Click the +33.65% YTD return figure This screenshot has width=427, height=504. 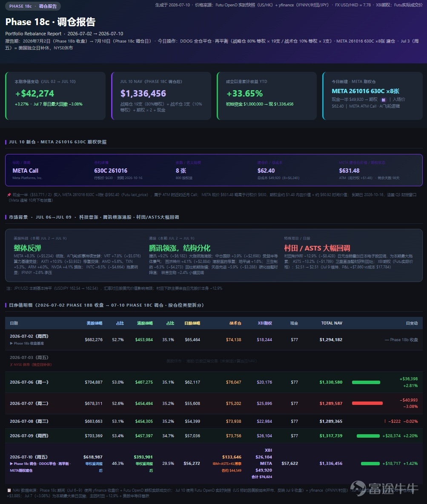(245, 94)
